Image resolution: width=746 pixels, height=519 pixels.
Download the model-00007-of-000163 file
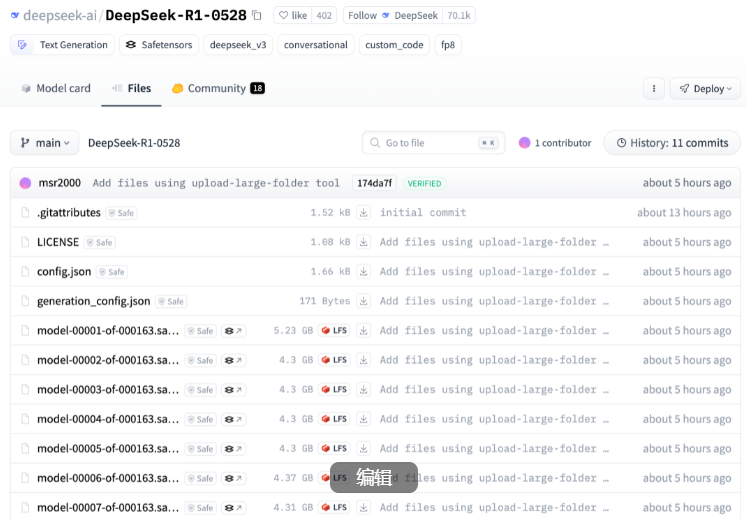tap(363, 508)
